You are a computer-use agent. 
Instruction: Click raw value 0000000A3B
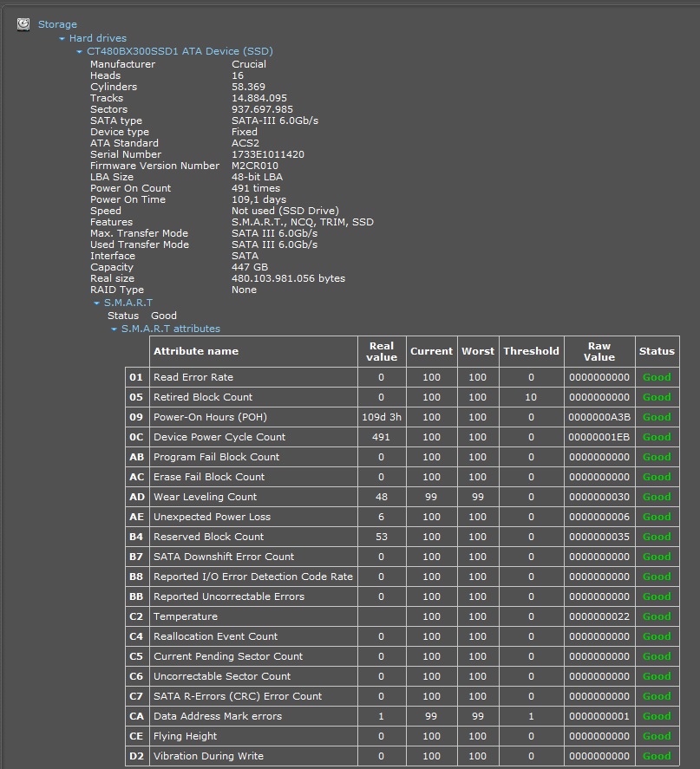[x=599, y=417]
